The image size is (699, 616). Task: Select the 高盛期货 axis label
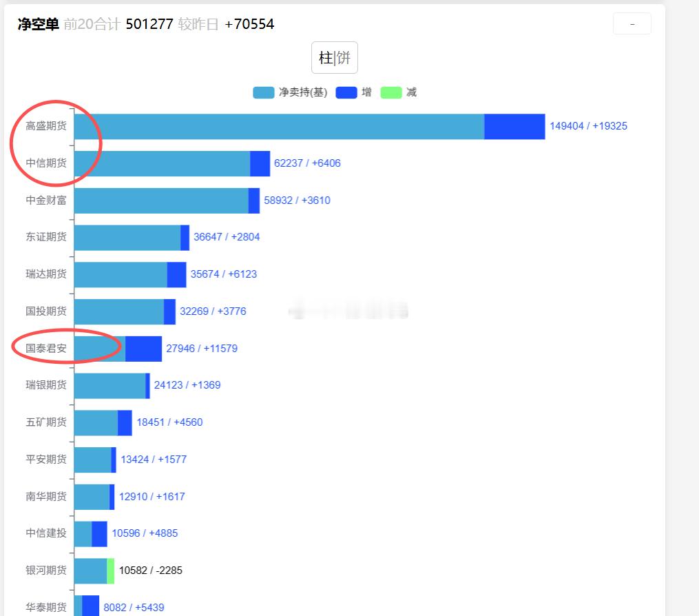[46, 126]
